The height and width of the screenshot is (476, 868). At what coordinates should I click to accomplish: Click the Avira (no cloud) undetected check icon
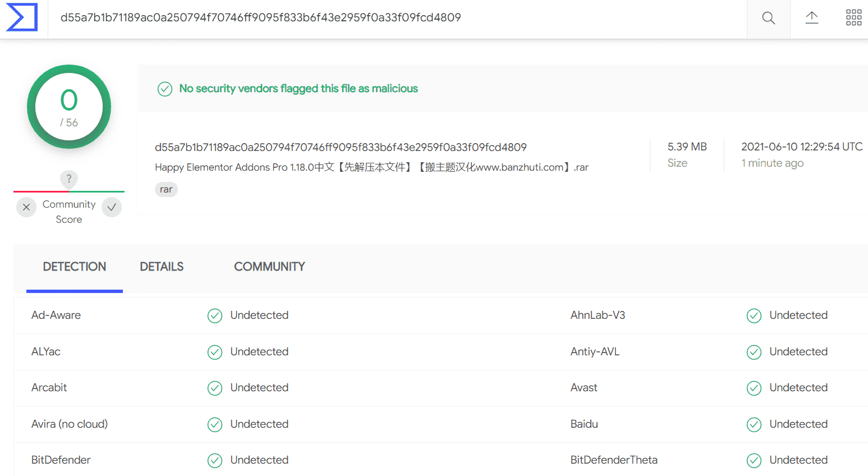point(215,424)
